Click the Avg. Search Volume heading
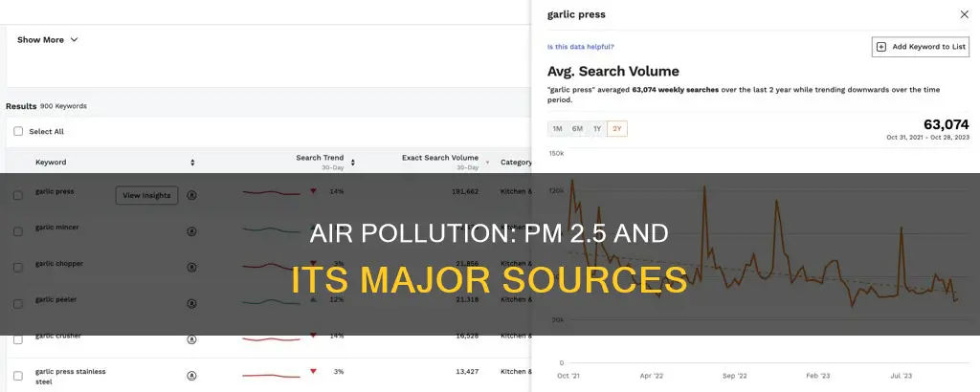This screenshot has width=980, height=392. tap(613, 72)
